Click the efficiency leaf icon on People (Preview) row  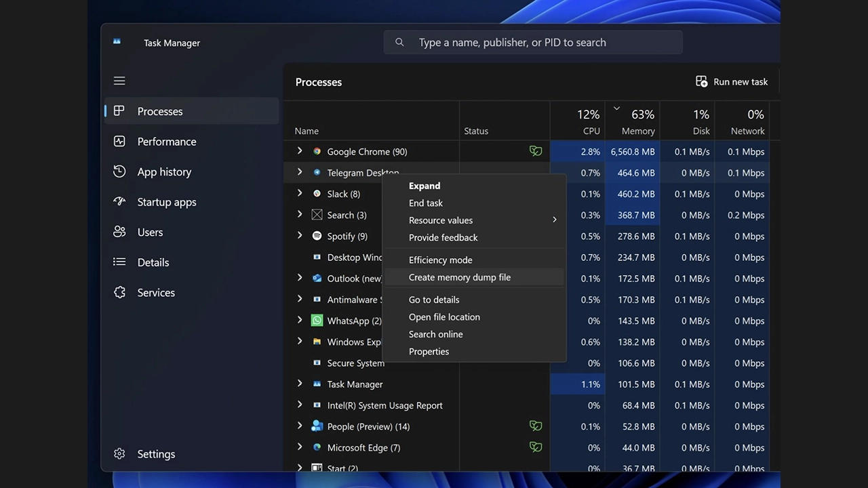tap(536, 426)
